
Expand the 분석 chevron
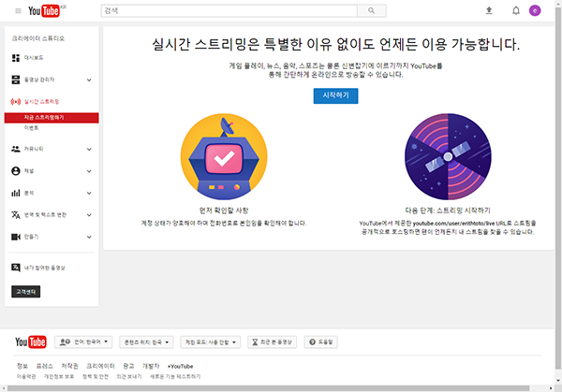coord(89,194)
